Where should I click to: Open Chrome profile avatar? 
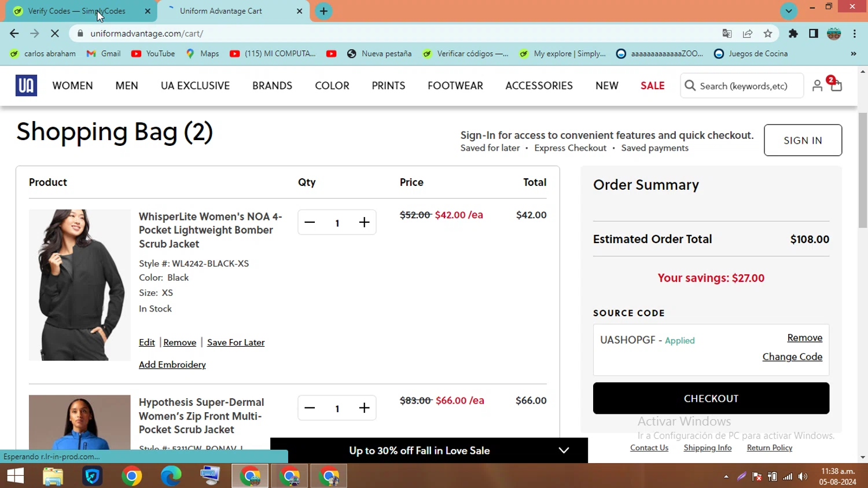coord(834,34)
